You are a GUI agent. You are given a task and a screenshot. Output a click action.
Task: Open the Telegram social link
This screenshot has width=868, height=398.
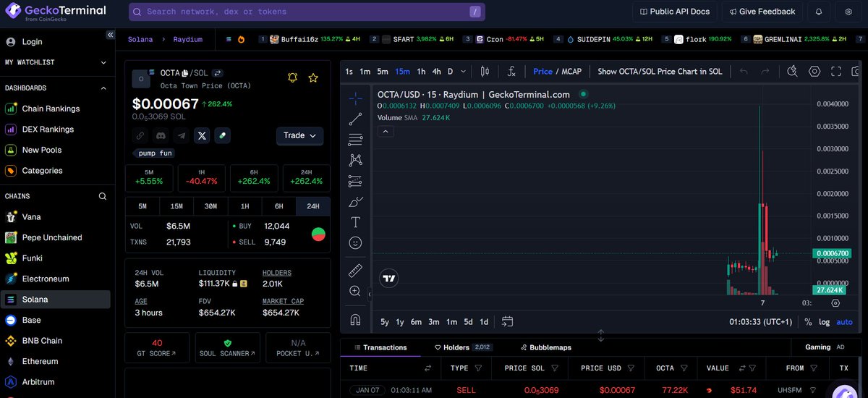(182, 135)
